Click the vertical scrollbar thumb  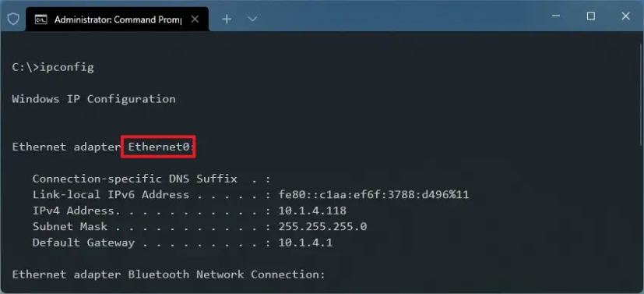pos(641,93)
